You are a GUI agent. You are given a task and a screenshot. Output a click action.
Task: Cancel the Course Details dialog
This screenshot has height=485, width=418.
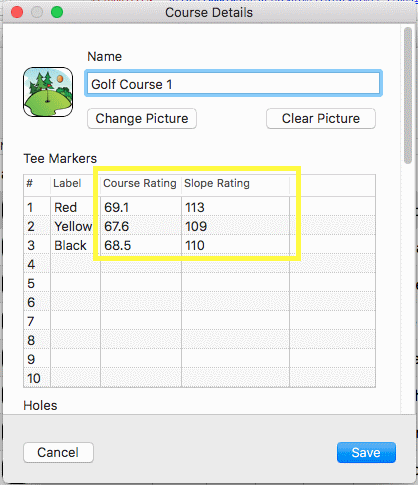pos(58,452)
